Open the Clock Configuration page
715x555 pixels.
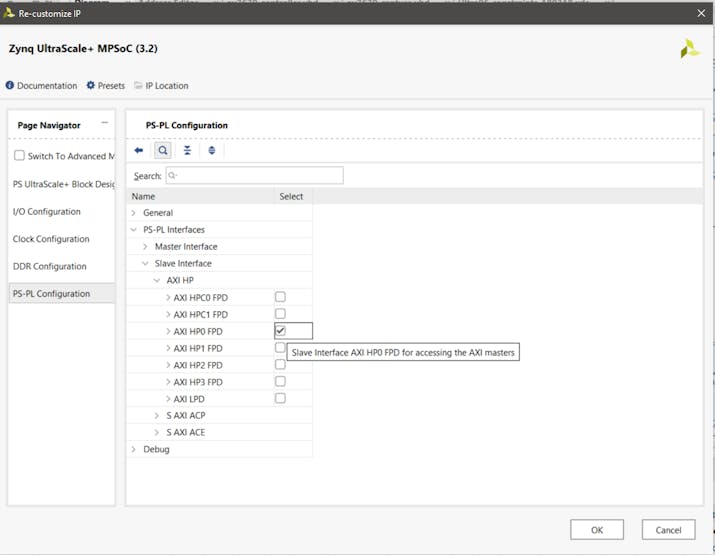tap(51, 239)
